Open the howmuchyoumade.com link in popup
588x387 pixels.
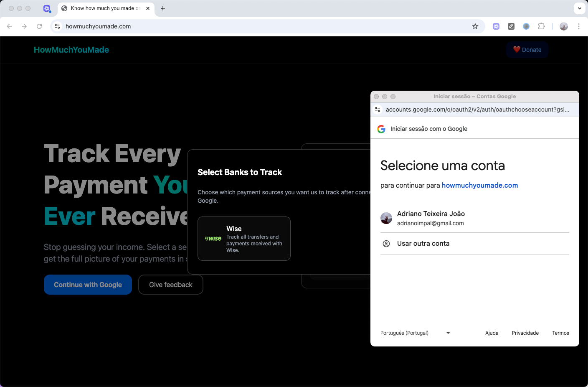pos(480,185)
